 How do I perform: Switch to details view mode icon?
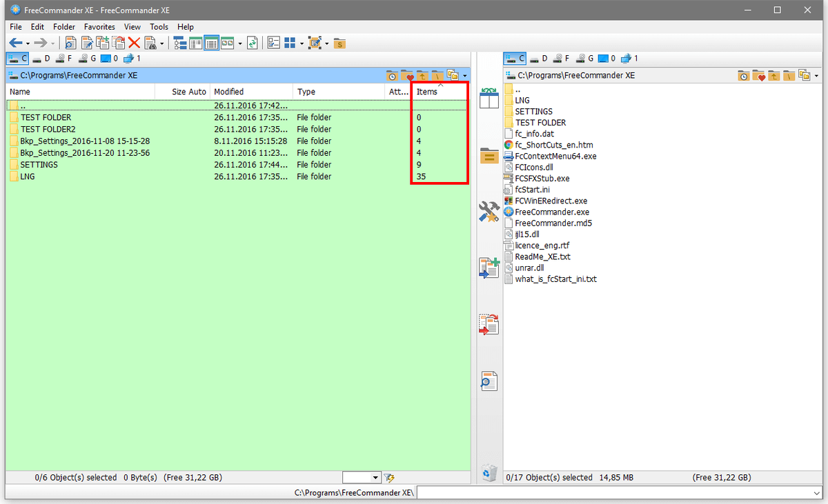pos(212,43)
